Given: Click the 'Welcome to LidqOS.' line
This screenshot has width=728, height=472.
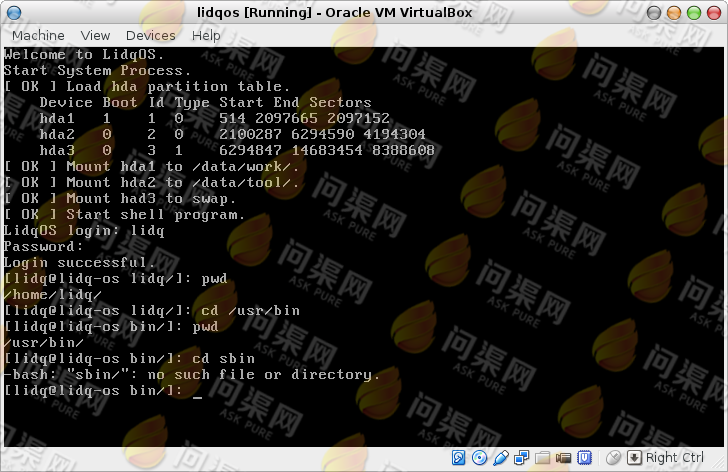Looking at the screenshot, I should [84, 55].
